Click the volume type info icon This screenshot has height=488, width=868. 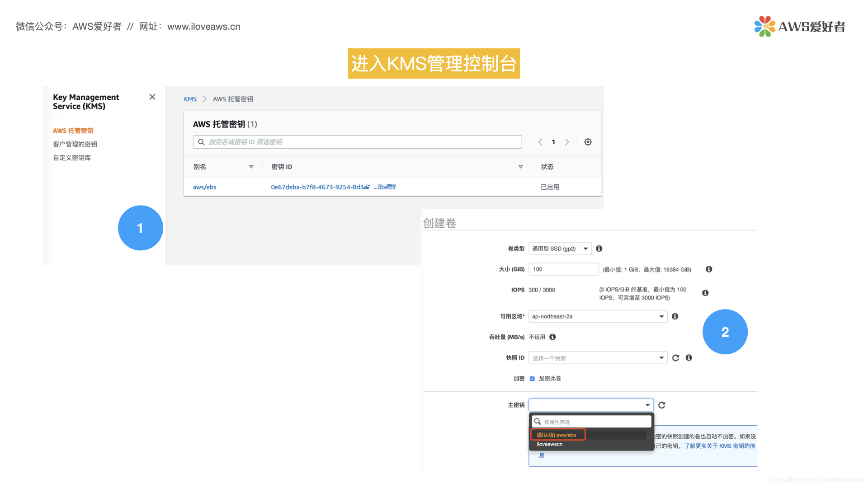(599, 249)
